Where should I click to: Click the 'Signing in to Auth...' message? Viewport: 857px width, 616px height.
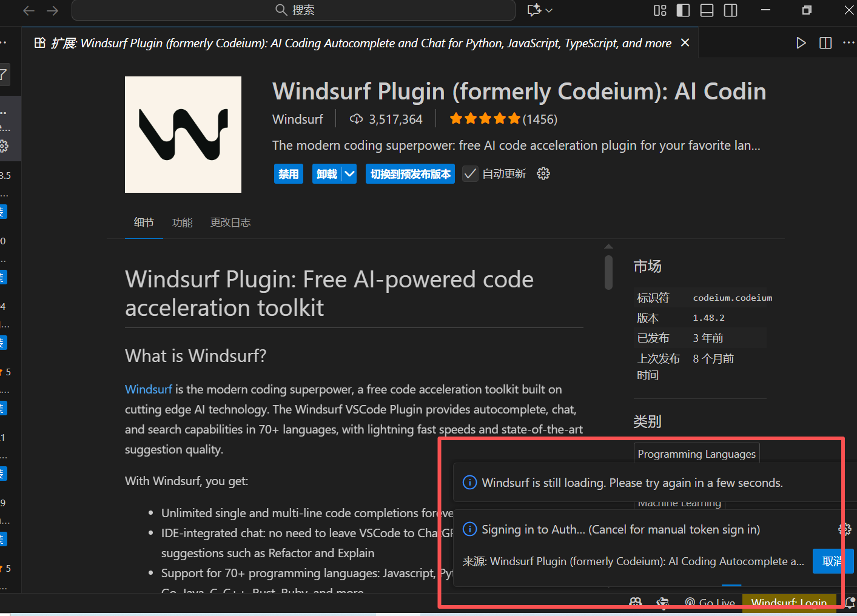coord(621,529)
